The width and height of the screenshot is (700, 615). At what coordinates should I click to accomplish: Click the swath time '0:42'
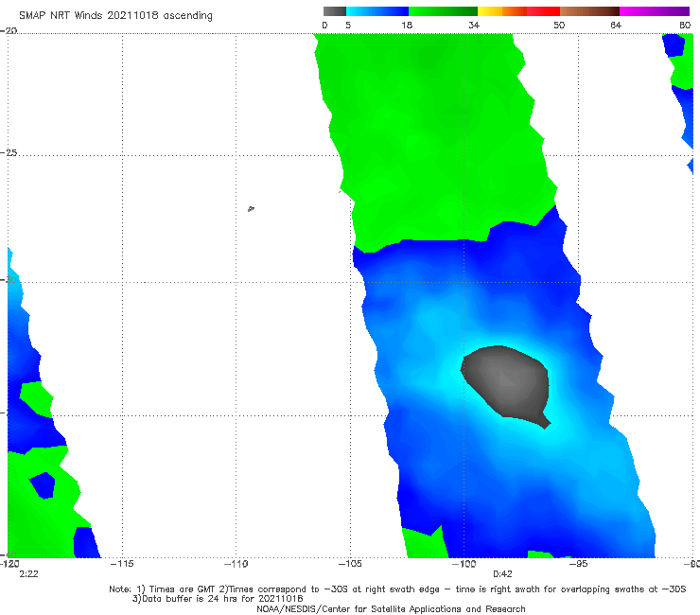coord(502,574)
